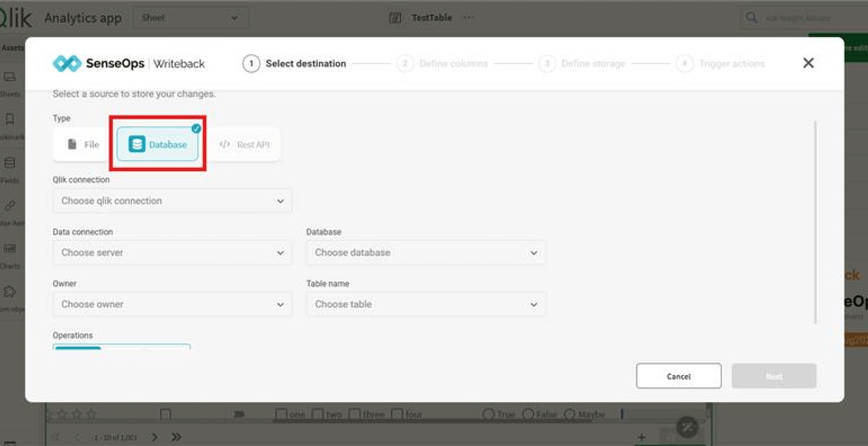This screenshot has height=446, width=868.
Task: Select the Database destination type
Action: coord(158,144)
